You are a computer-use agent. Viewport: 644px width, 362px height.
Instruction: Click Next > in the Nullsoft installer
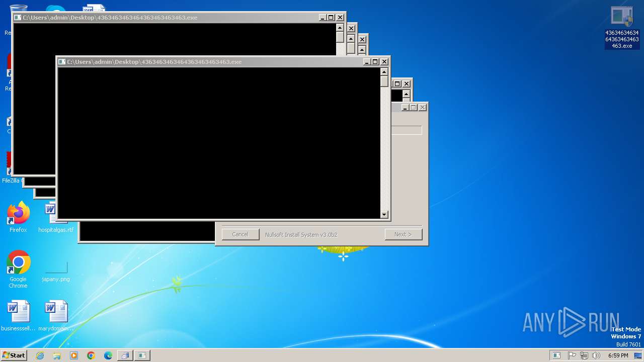[x=403, y=234]
